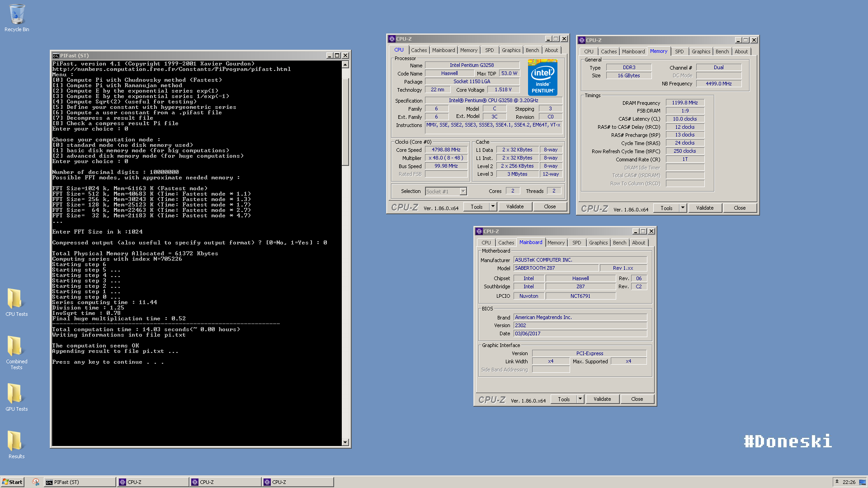Click the CPU-Z Memory window title icon

click(x=582, y=40)
